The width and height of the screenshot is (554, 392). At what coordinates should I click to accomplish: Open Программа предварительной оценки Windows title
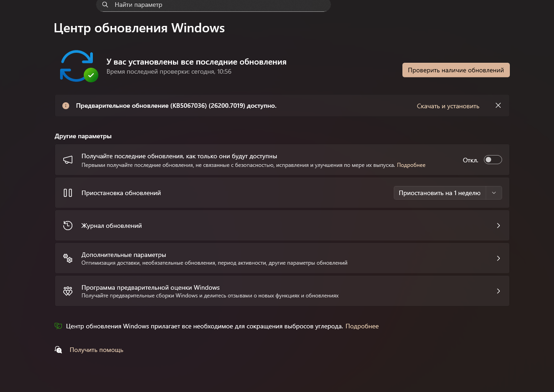pos(151,287)
